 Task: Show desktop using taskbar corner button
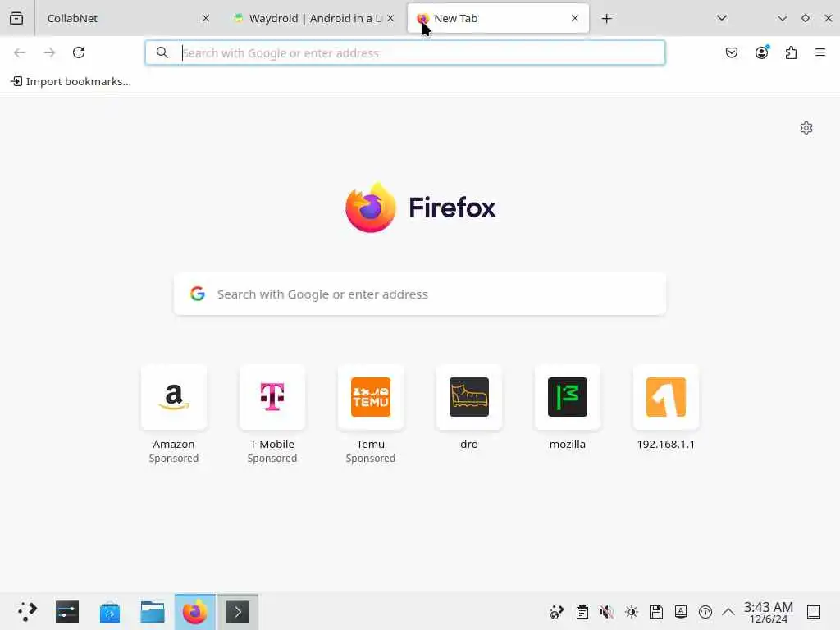tap(814, 612)
